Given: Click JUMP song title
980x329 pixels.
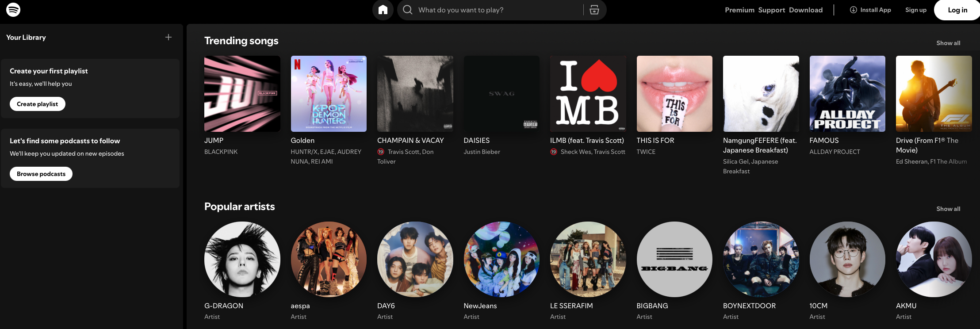Looking at the screenshot, I should pos(214,140).
